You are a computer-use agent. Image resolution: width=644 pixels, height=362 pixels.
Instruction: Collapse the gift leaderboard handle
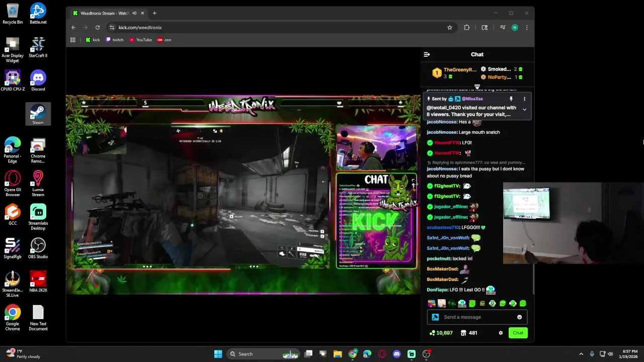[477, 87]
